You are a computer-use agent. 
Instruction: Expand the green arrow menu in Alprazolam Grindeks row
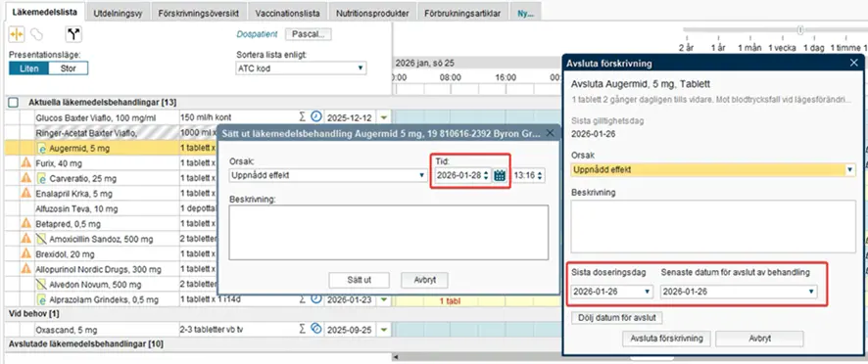(x=384, y=299)
